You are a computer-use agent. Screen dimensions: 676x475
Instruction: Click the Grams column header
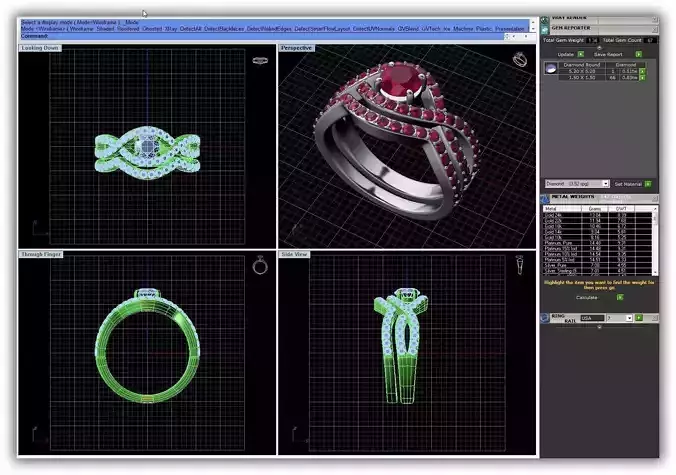[x=595, y=209]
